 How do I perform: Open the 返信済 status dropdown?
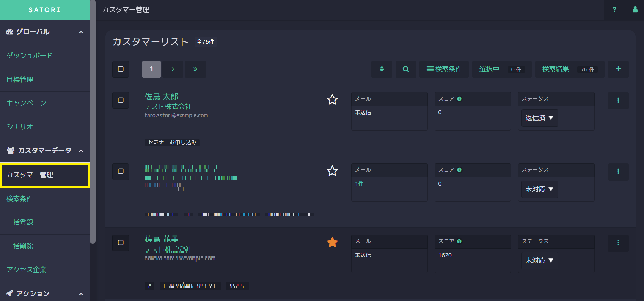tap(539, 118)
